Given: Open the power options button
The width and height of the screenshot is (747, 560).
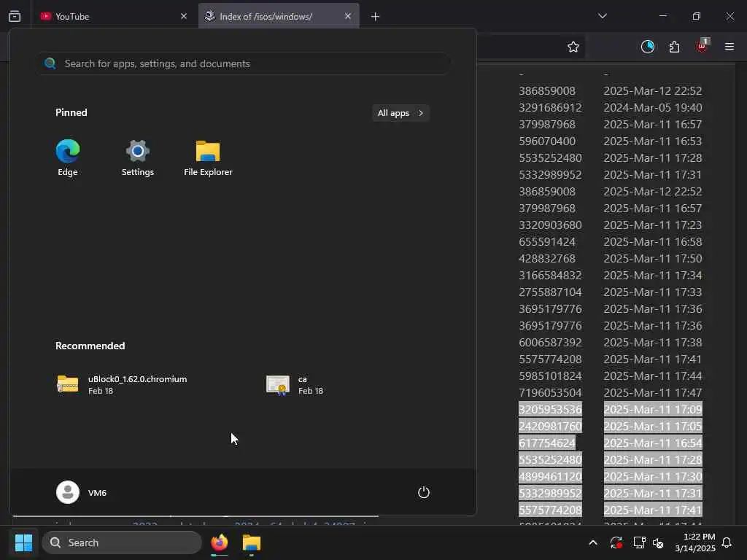Looking at the screenshot, I should tap(424, 492).
